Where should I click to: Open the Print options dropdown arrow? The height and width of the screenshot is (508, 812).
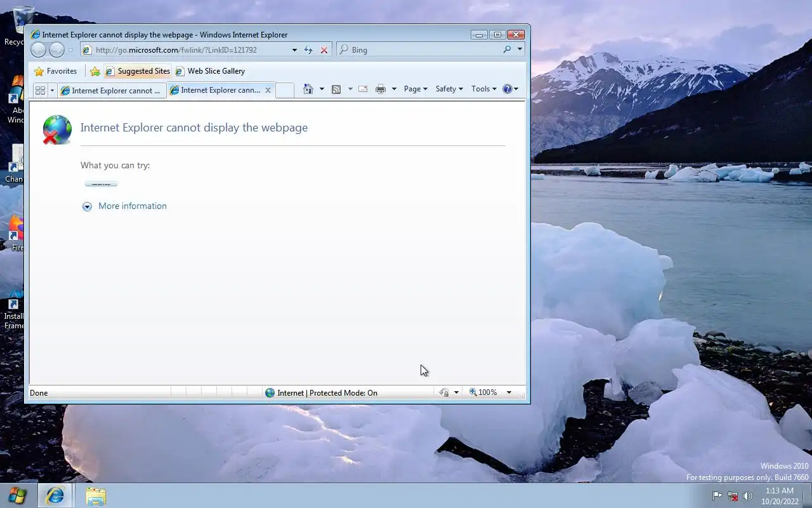tap(394, 89)
